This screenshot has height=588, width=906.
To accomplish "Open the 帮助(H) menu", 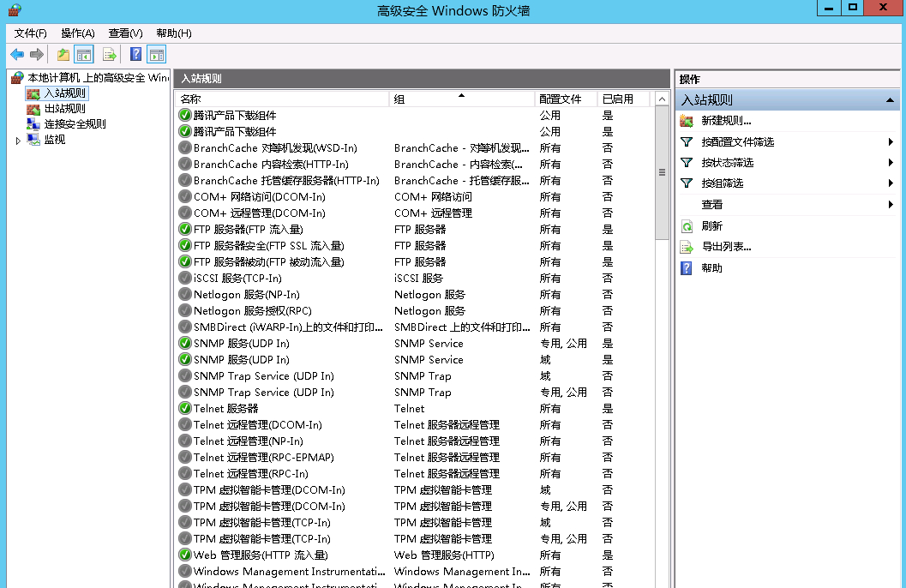I will coord(174,33).
